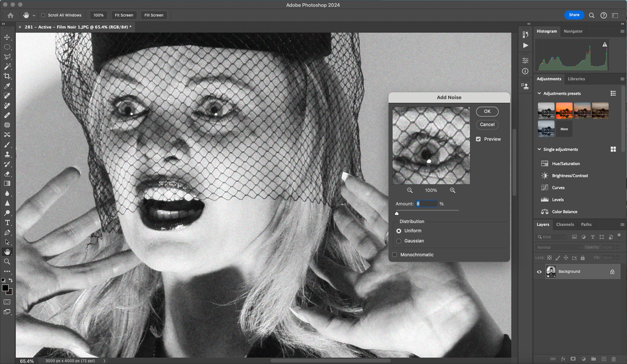Click the Share button
This screenshot has height=364, width=627.
tap(574, 15)
